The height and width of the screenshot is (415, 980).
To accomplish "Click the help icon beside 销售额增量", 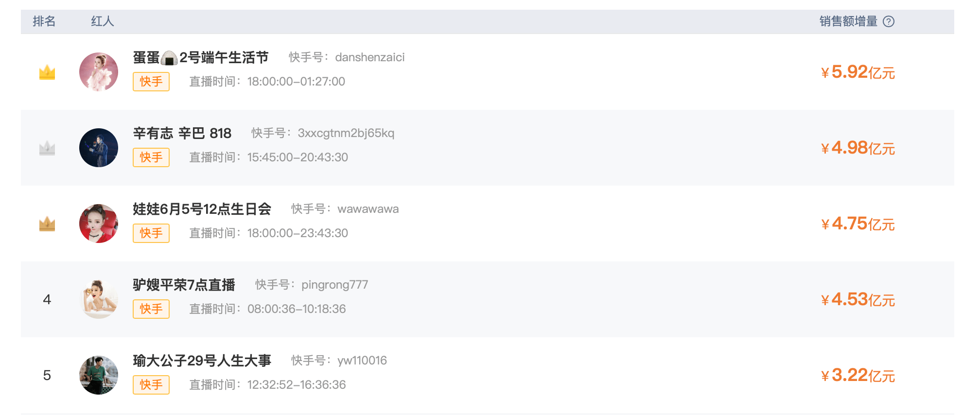I will coord(888,21).
